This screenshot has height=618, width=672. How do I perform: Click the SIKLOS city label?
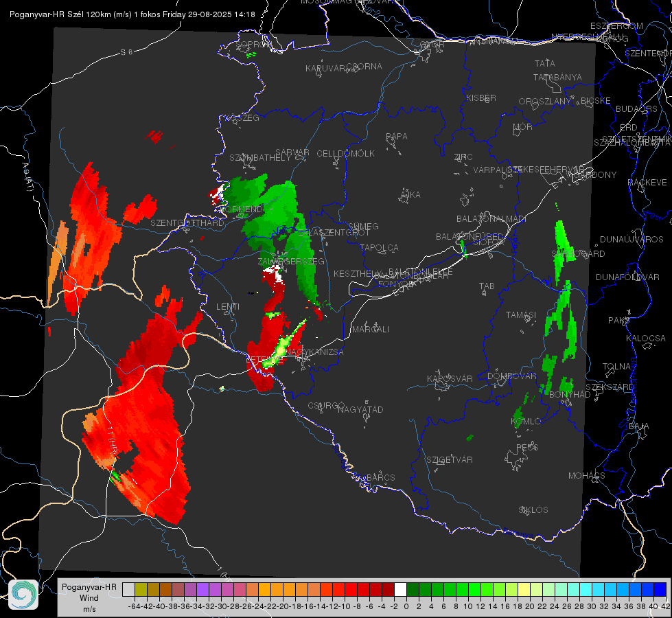pyautogui.click(x=533, y=510)
